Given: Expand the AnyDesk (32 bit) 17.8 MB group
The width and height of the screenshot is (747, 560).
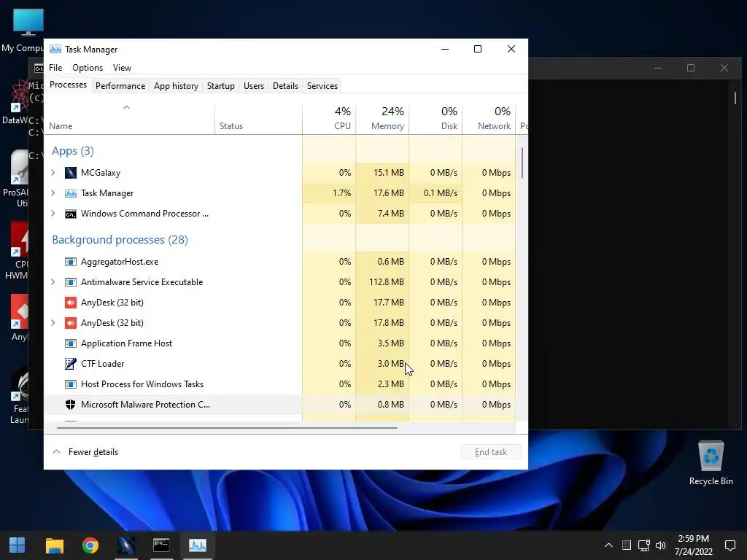Looking at the screenshot, I should [x=53, y=323].
